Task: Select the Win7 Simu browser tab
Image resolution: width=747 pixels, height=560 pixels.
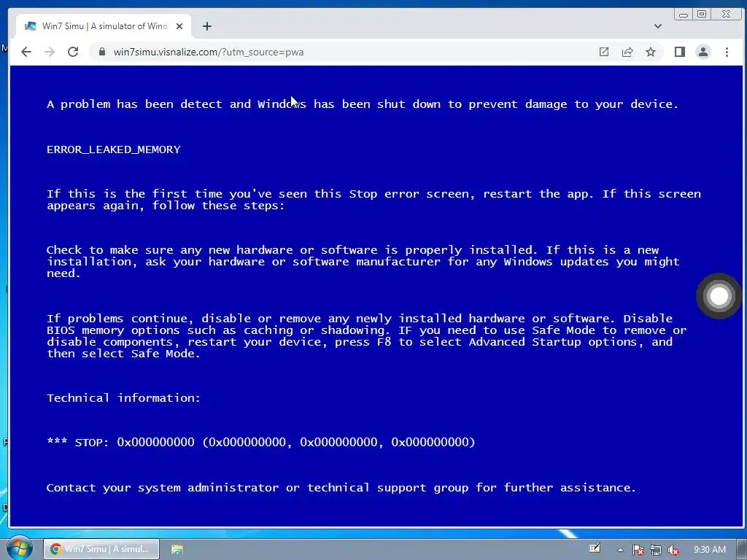Action: pos(104,26)
